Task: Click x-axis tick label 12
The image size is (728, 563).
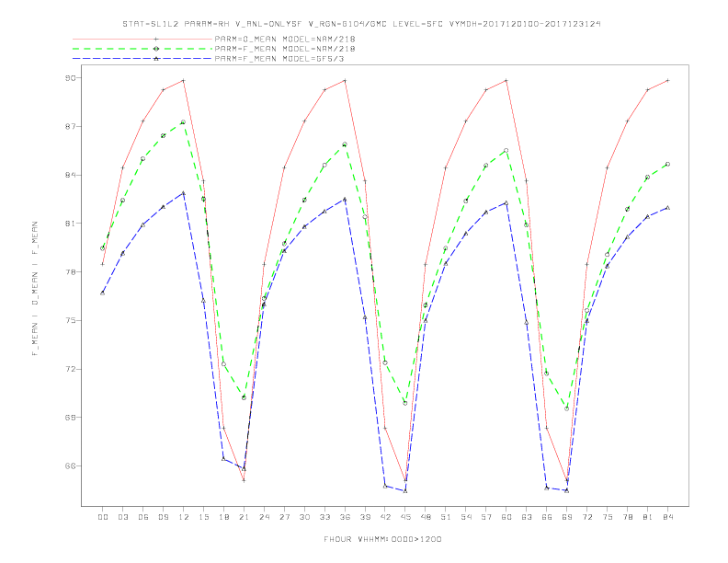Action: [184, 517]
